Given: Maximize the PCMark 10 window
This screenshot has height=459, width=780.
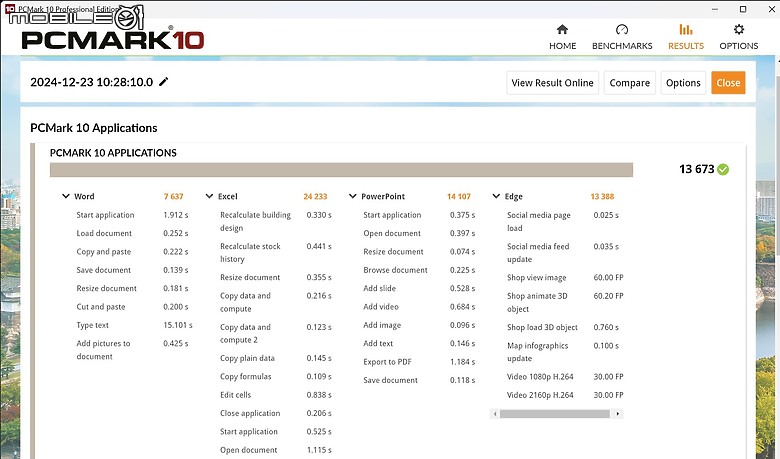Looking at the screenshot, I should (x=743, y=9).
